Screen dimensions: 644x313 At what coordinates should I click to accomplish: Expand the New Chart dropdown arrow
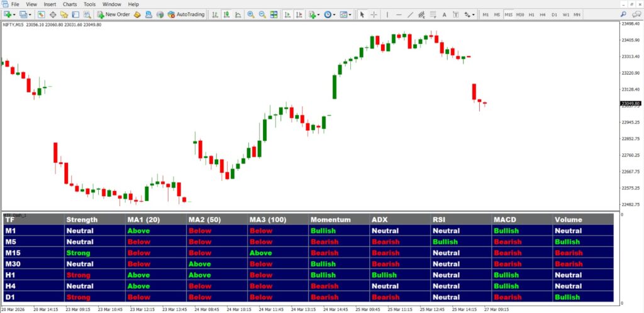click(x=14, y=14)
